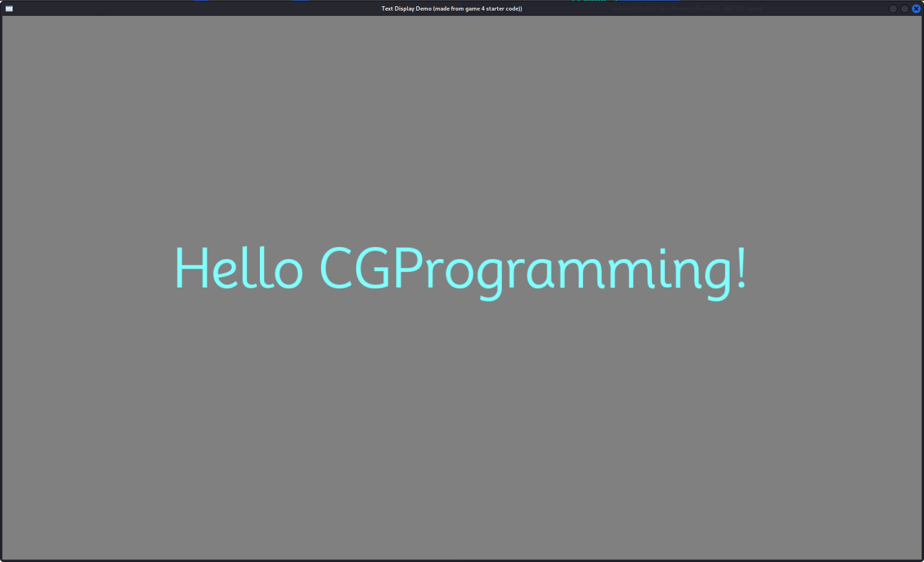Click the words "Text Display Demo" in title
The width and height of the screenshot is (924, 562).
tap(407, 9)
